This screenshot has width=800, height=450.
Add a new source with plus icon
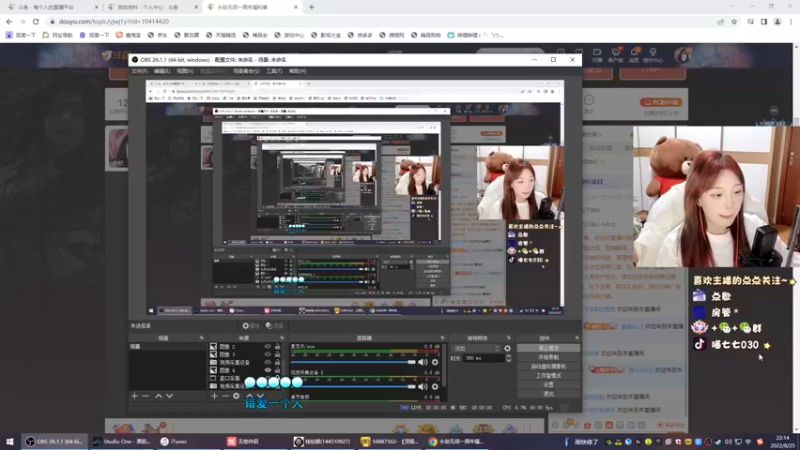tap(214, 396)
